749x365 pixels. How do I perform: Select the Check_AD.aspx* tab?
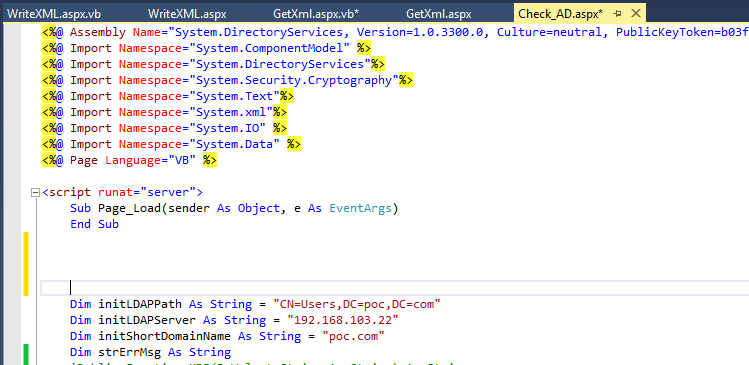(x=560, y=14)
